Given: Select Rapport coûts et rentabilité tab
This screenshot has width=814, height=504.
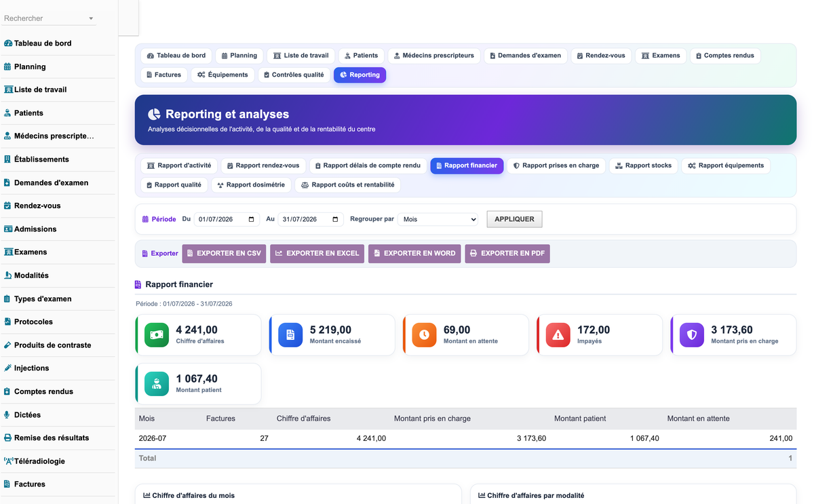Looking at the screenshot, I should tap(347, 185).
